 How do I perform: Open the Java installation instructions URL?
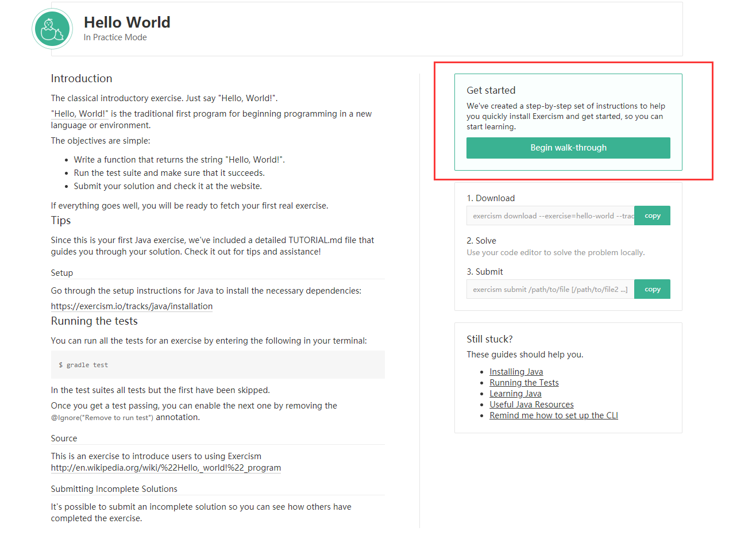click(x=132, y=306)
